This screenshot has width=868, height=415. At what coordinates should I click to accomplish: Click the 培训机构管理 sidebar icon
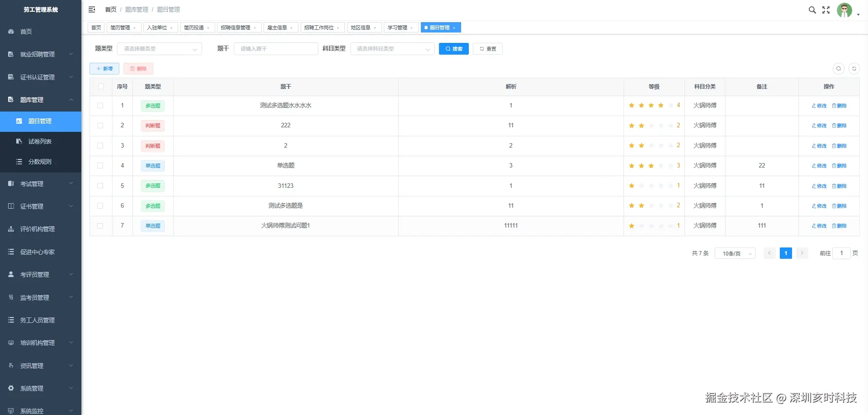pyautogui.click(x=11, y=343)
